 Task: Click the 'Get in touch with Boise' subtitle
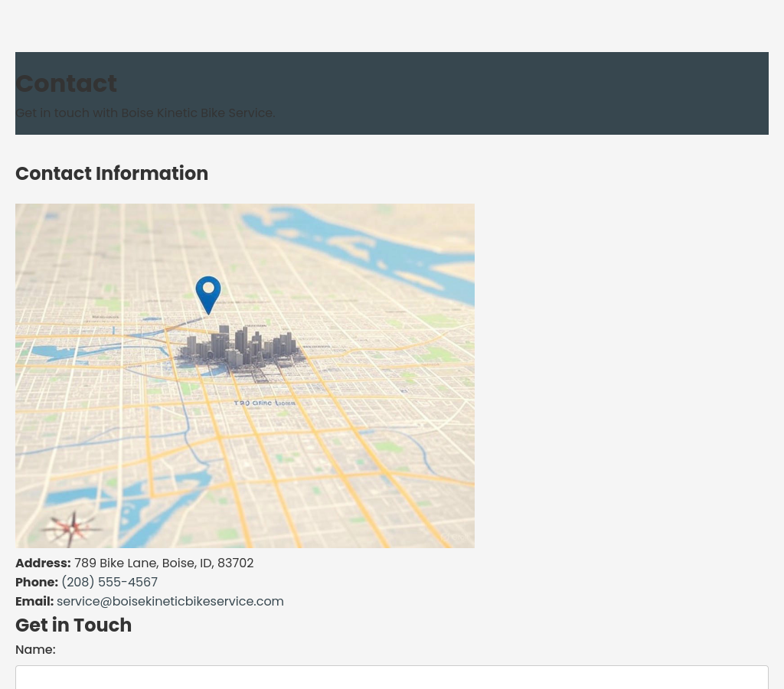(145, 113)
